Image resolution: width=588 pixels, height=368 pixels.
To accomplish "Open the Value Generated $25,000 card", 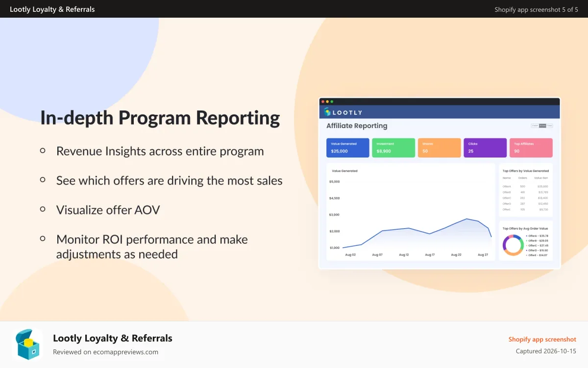I will tap(348, 148).
